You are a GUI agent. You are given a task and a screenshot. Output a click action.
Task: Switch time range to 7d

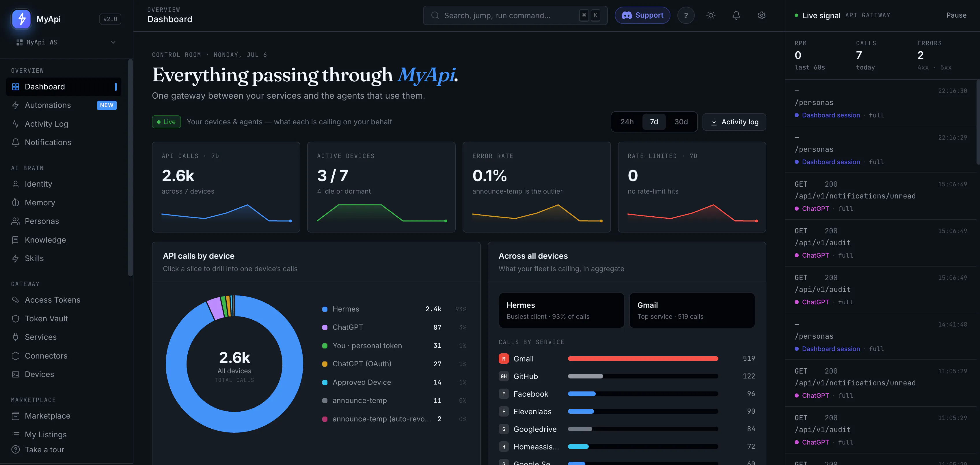[x=654, y=122]
